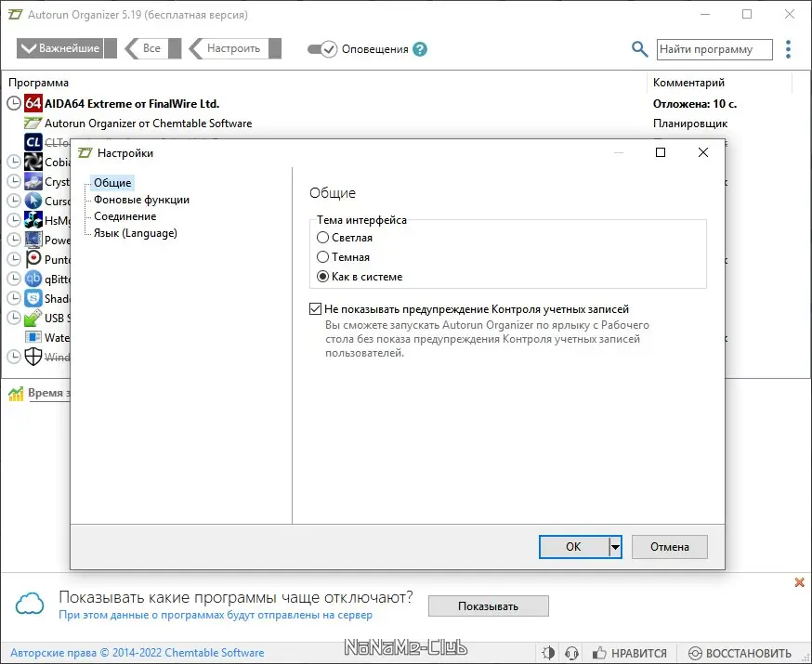Open the Соединение settings section
This screenshot has height=664, width=812.
124,215
